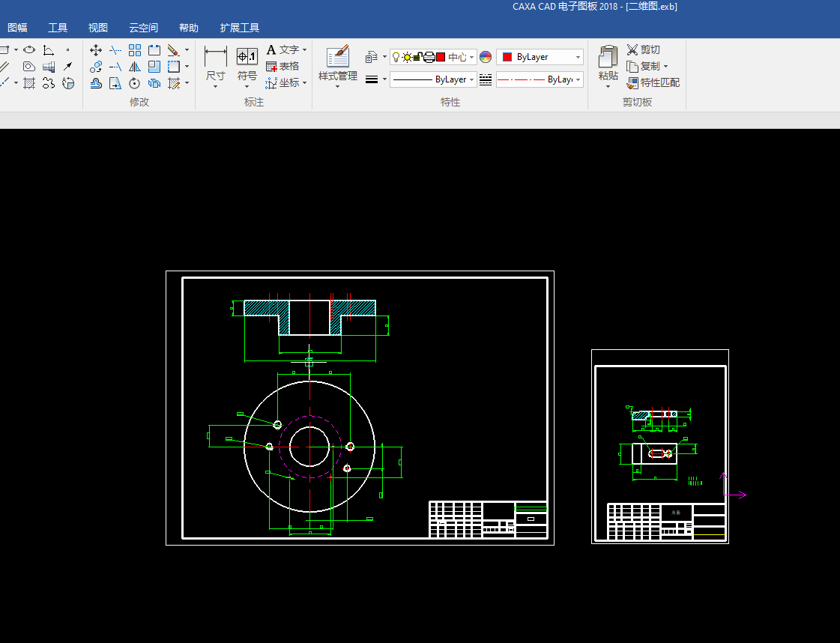The height and width of the screenshot is (643, 840).
Task: Expand the 文字 text dropdown arrow
Action: 304,49
